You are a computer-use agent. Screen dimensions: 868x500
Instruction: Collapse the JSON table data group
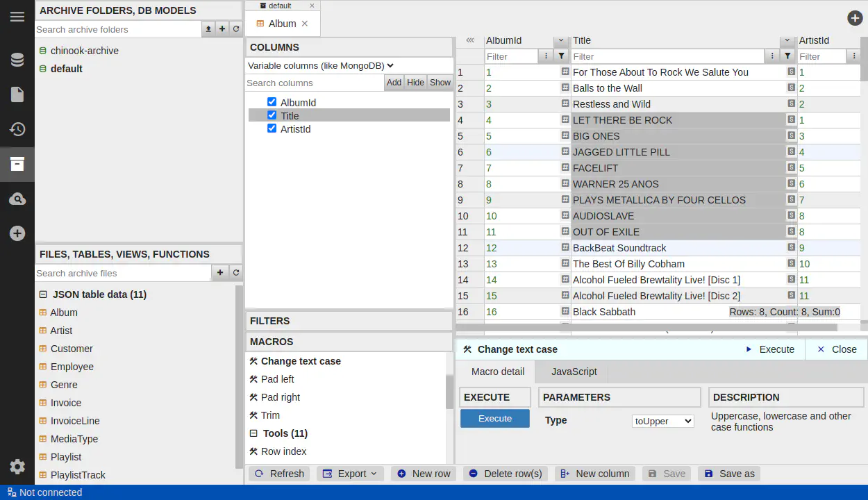pos(43,294)
